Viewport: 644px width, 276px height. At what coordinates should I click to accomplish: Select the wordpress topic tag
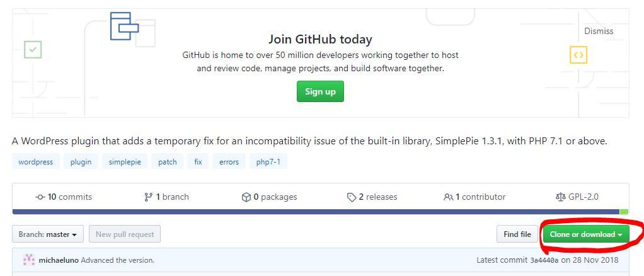pos(36,161)
